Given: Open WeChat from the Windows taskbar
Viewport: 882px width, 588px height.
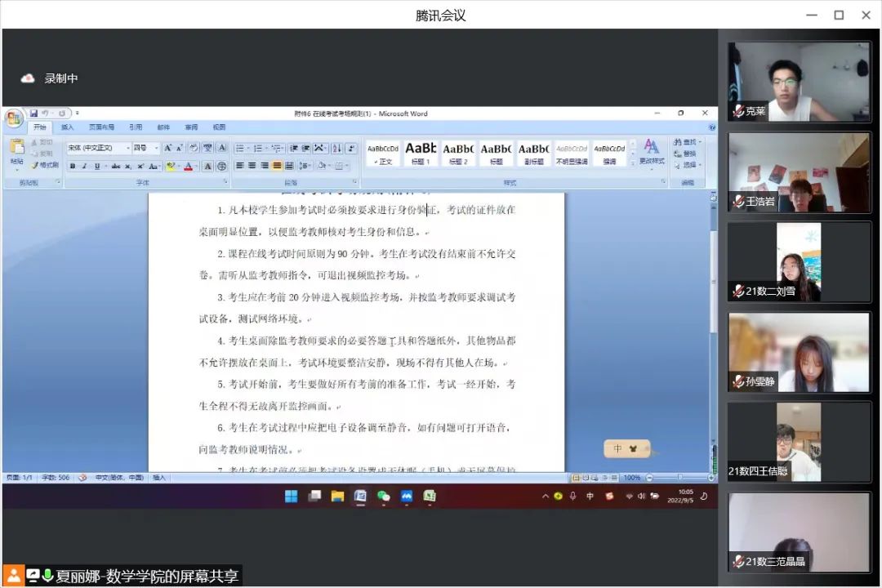Looking at the screenshot, I should tap(383, 496).
